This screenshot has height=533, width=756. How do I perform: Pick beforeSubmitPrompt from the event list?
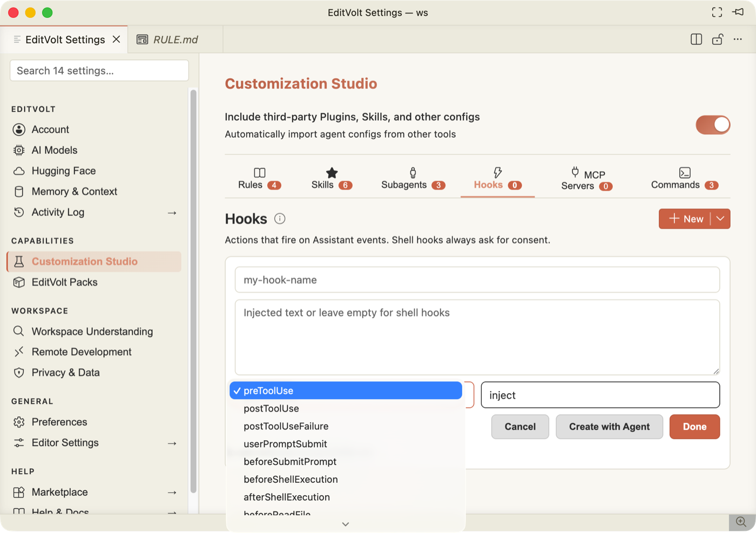pyautogui.click(x=346, y=462)
